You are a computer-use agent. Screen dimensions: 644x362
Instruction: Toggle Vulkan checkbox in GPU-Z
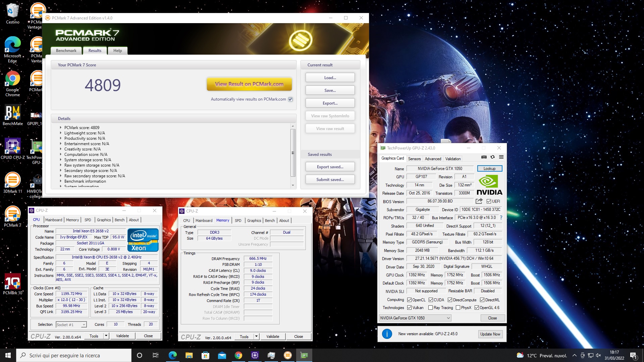tap(409, 308)
